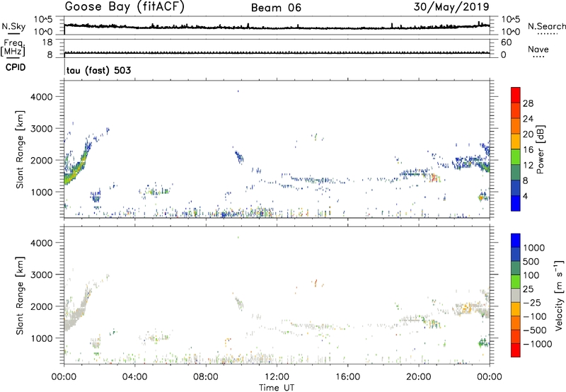
Task: Click the light green 12-16 dB Power swatch
Action: click(x=516, y=156)
